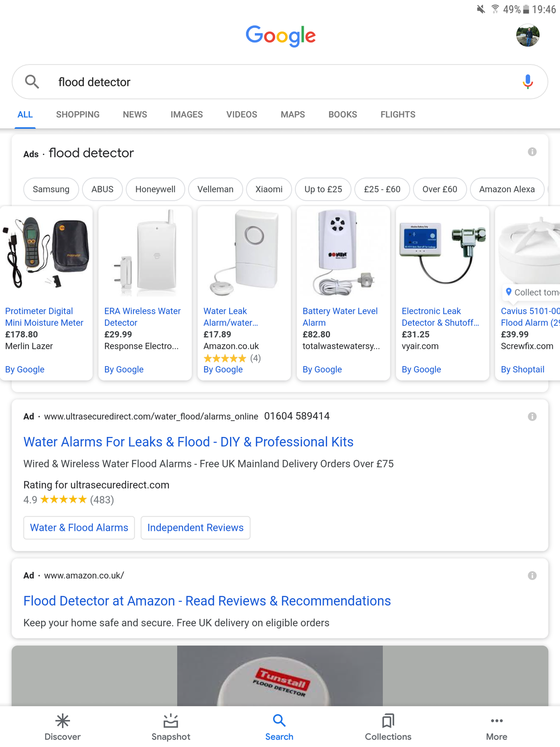Click info icon for shopping ads

click(532, 152)
